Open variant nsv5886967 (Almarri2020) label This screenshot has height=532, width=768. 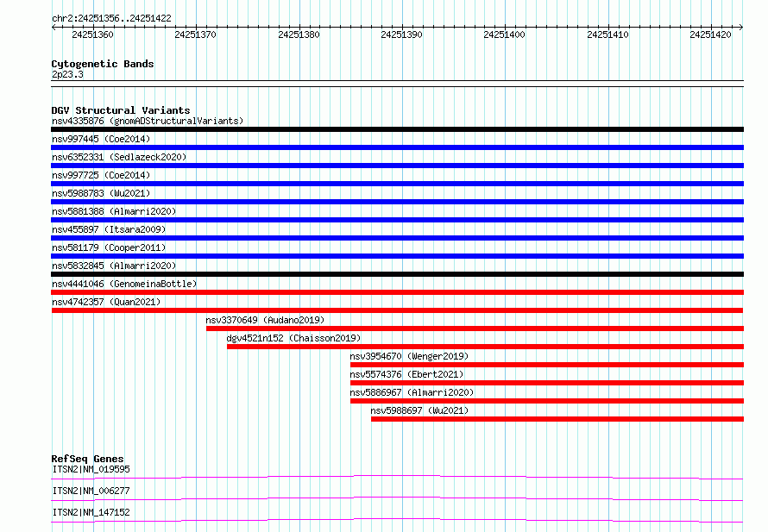412,392
